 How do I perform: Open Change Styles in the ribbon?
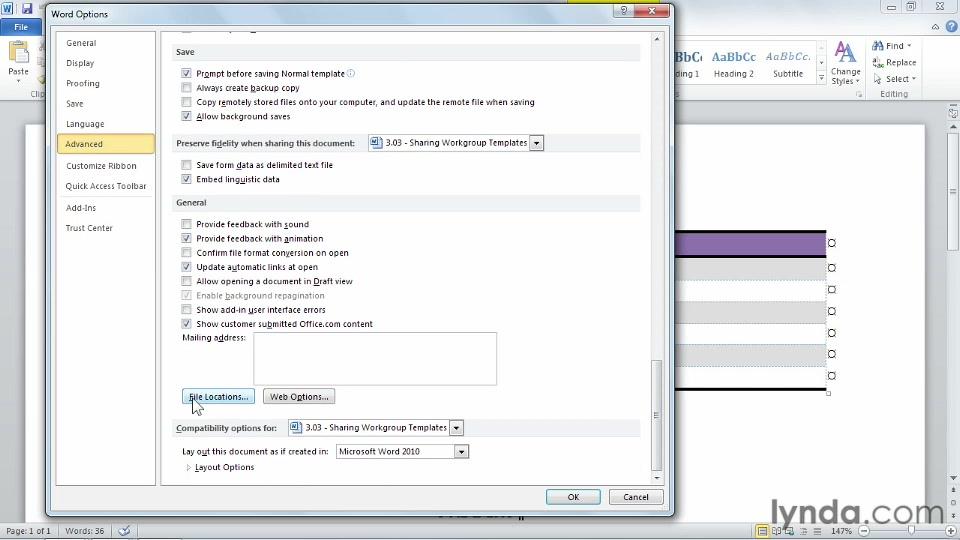[845, 64]
